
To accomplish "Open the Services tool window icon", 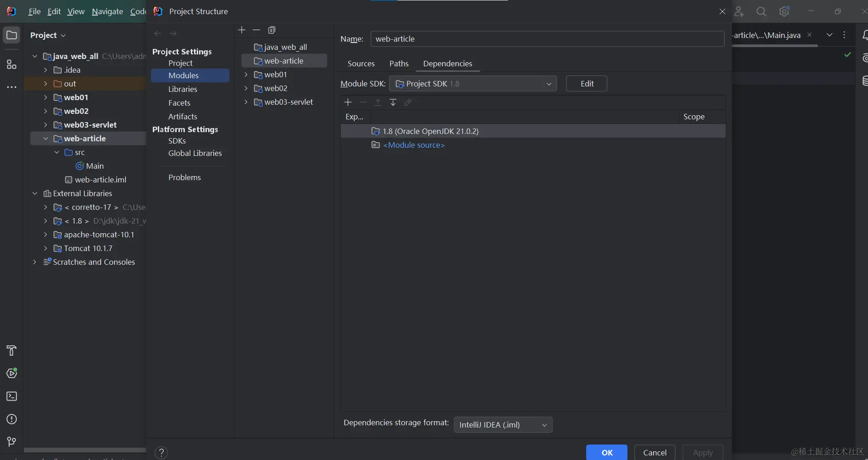I will 11,373.
